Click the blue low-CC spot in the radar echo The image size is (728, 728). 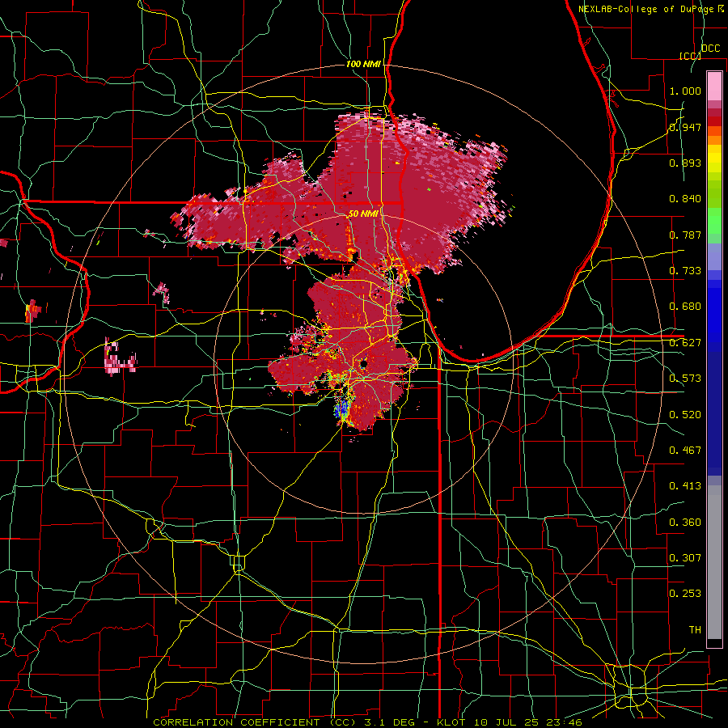pyautogui.click(x=342, y=408)
